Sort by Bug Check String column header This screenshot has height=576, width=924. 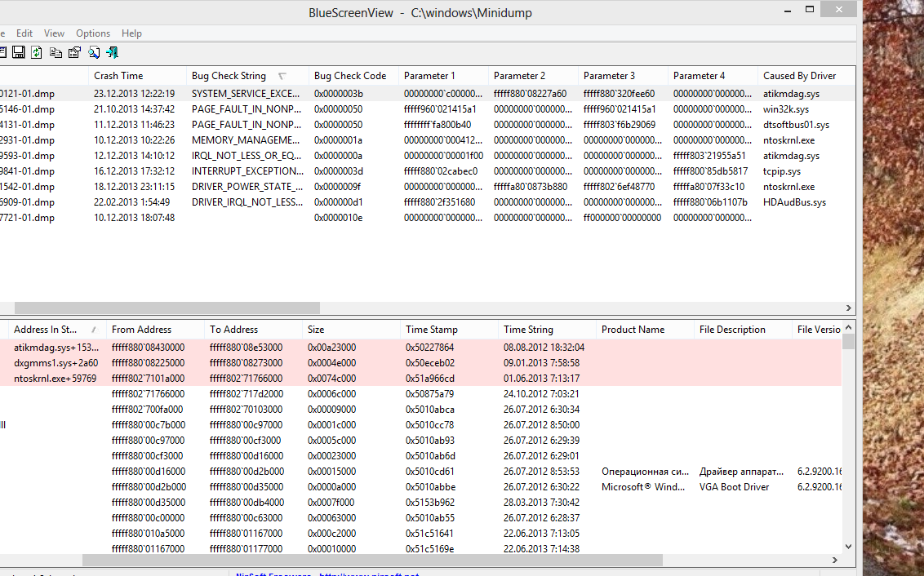tap(247, 75)
